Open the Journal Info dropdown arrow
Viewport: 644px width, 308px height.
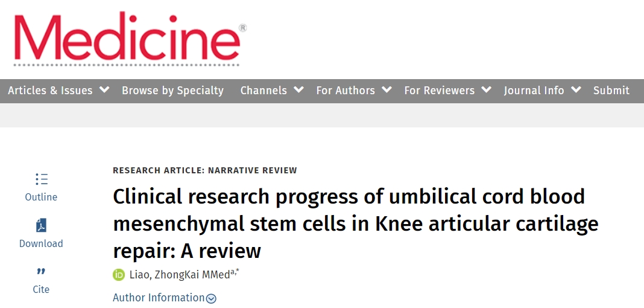tap(576, 90)
